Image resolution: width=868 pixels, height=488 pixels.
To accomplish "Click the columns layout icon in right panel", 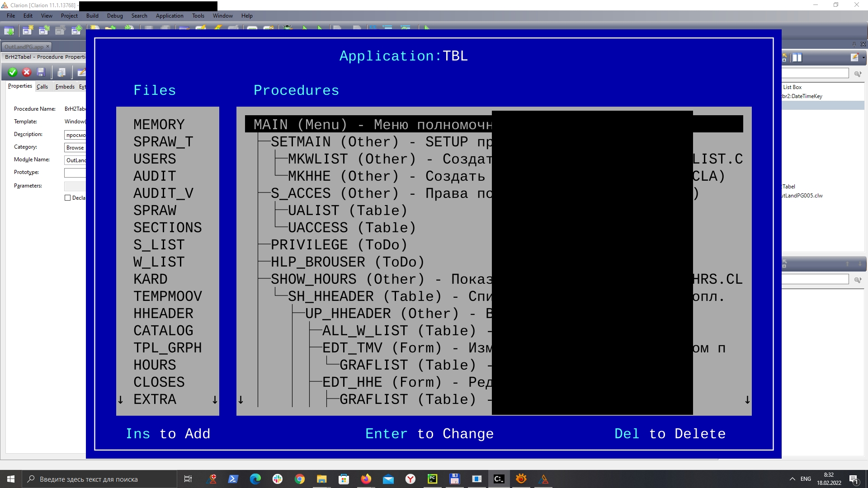I will (x=797, y=57).
